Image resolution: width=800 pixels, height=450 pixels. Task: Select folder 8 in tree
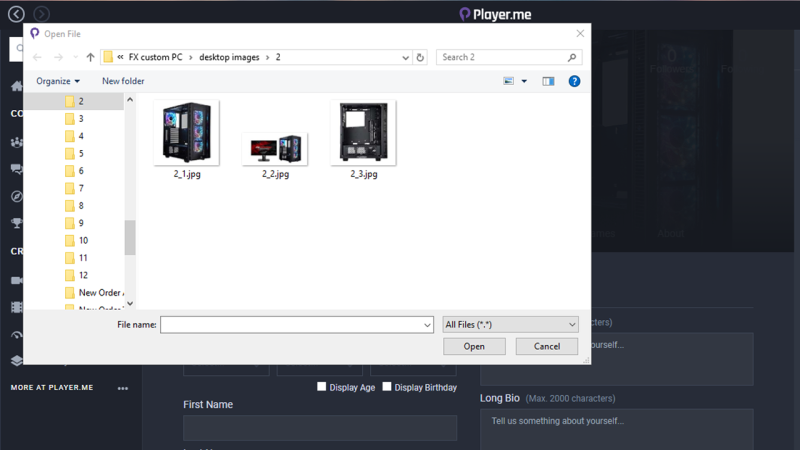[x=74, y=206]
